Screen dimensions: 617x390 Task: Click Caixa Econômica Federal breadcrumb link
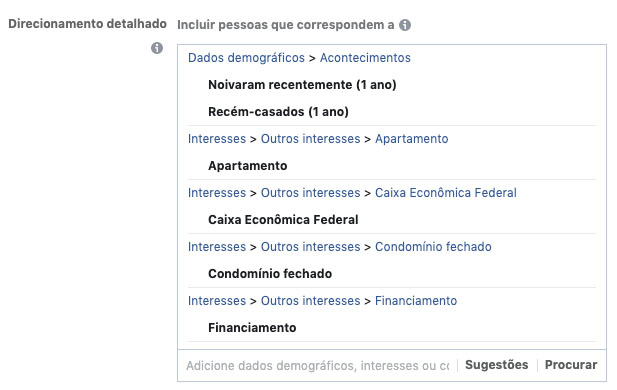pyautogui.click(x=446, y=193)
